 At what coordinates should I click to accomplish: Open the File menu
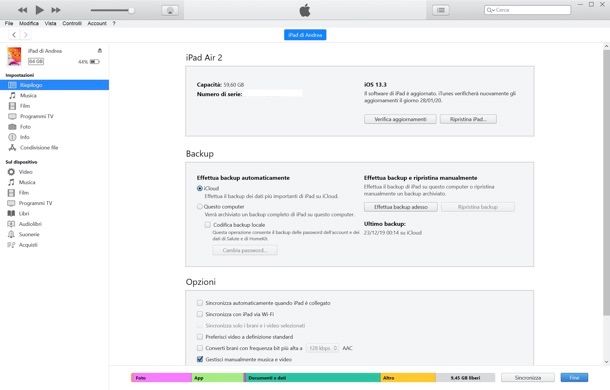tap(9, 23)
